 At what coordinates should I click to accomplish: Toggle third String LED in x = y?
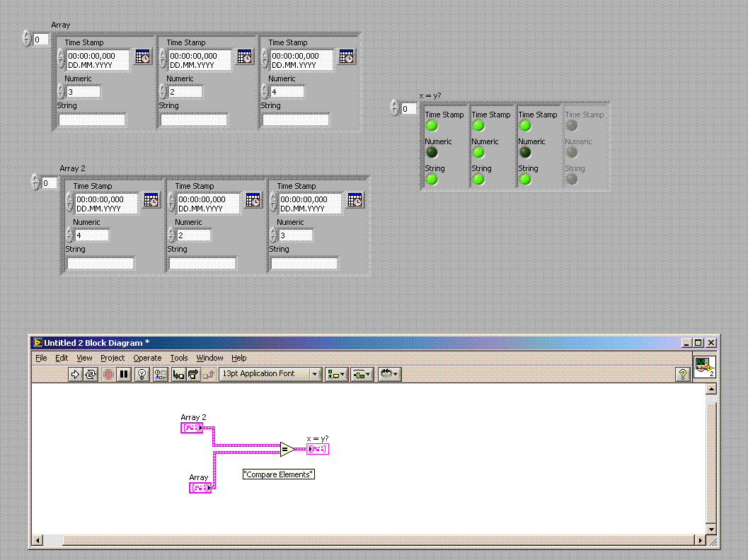[525, 180]
